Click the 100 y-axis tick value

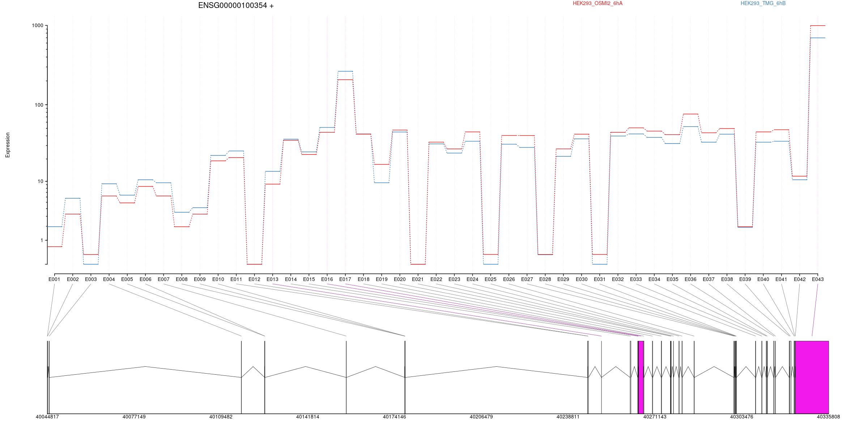[39, 105]
